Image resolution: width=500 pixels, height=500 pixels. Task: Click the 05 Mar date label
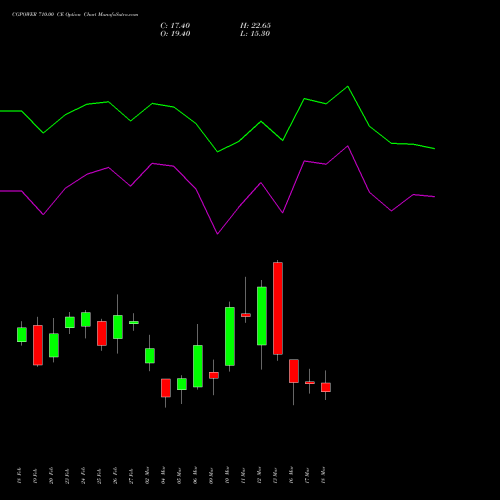(179, 476)
